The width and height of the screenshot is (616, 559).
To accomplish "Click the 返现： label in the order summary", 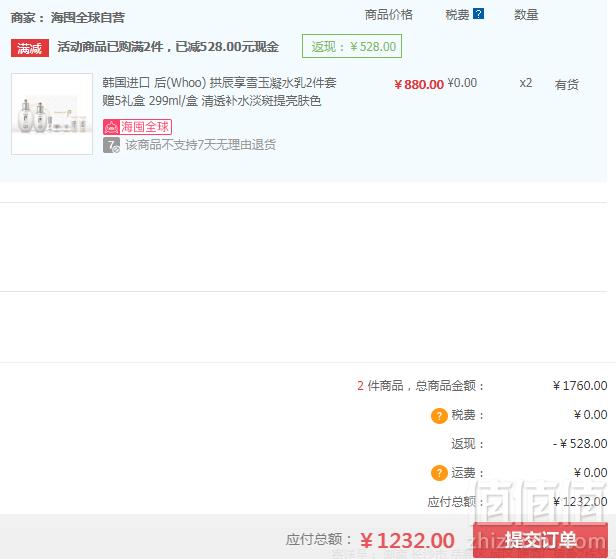I will pos(467,444).
